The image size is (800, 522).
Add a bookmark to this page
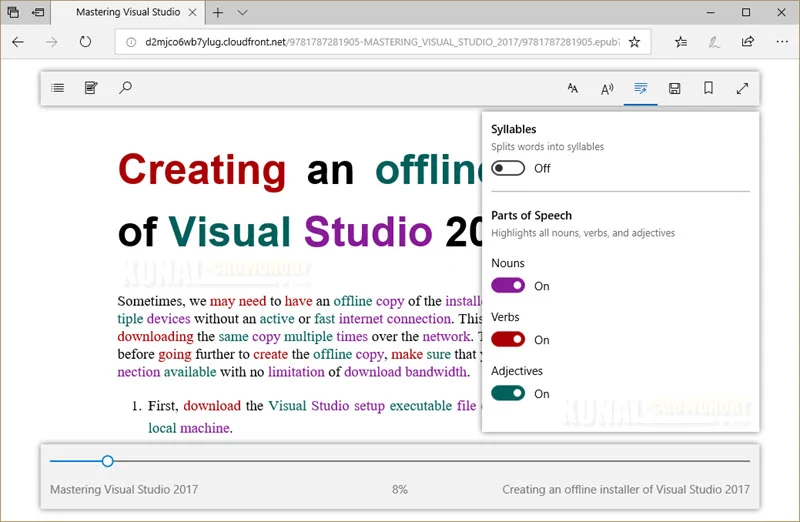click(708, 88)
